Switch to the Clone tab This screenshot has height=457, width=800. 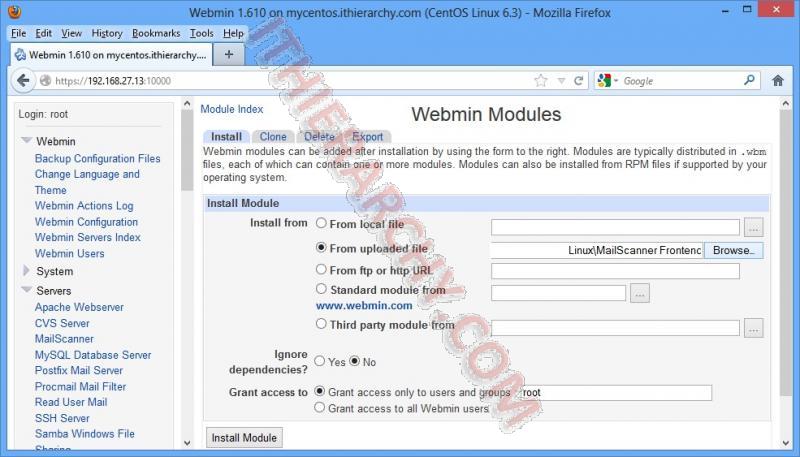pos(273,137)
